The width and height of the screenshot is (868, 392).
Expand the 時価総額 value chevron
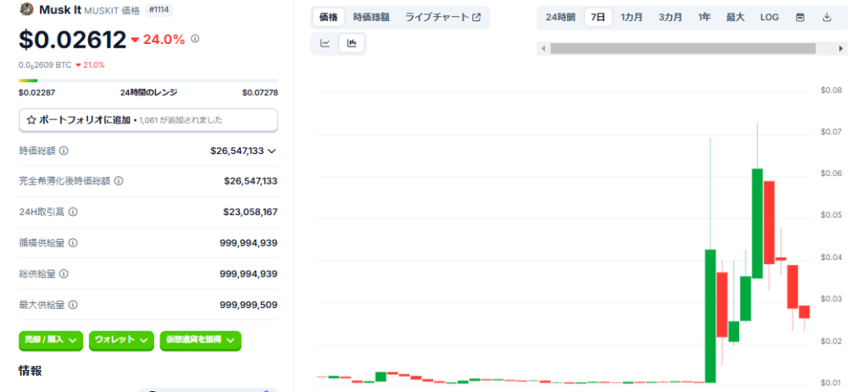[x=271, y=151]
